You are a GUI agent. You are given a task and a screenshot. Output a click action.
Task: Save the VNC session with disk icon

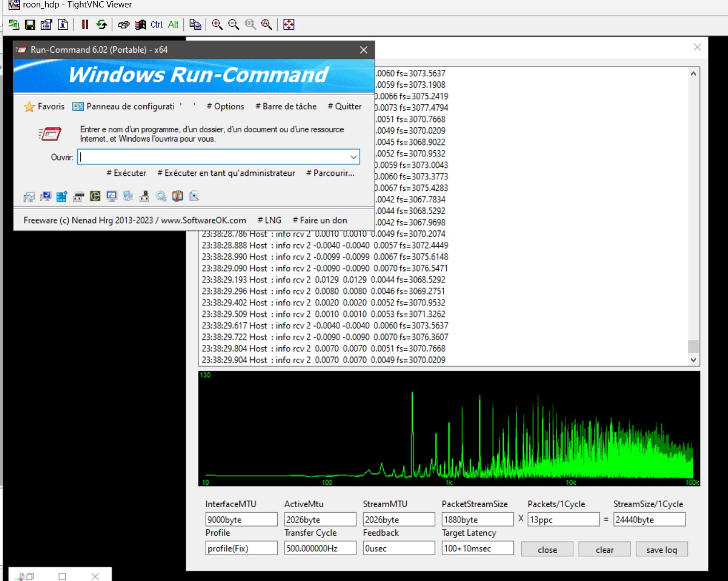click(30, 25)
